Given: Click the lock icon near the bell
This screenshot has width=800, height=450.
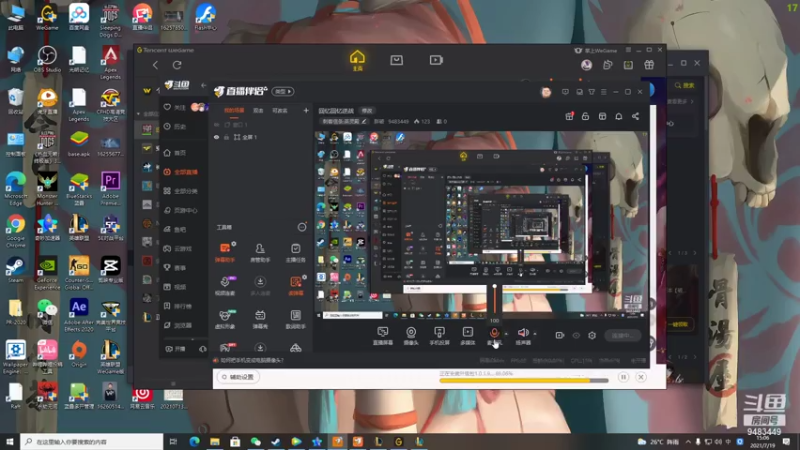Looking at the screenshot, I should (585, 116).
